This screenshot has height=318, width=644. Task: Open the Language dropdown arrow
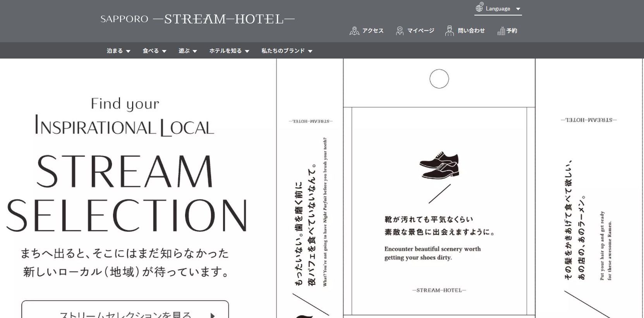pos(518,9)
